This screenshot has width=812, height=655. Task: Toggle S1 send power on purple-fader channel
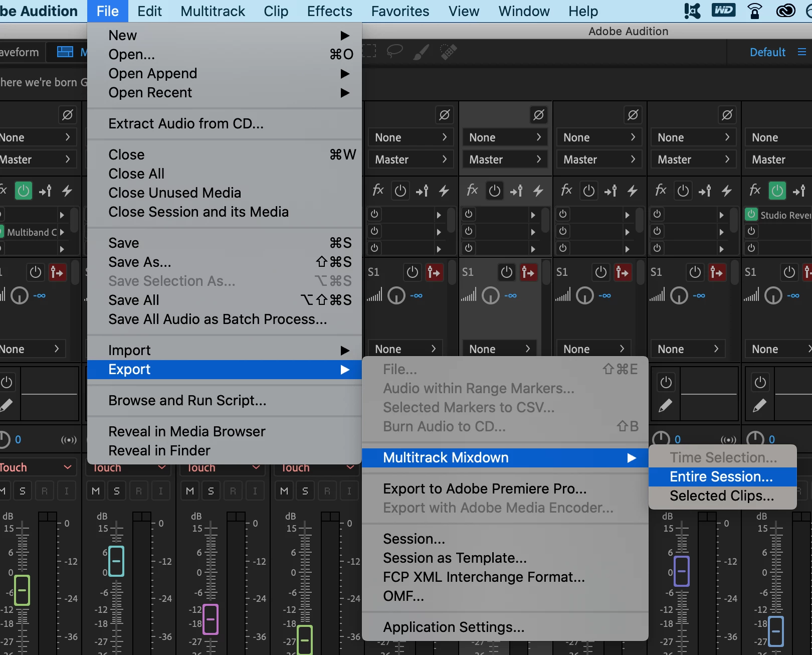695,272
